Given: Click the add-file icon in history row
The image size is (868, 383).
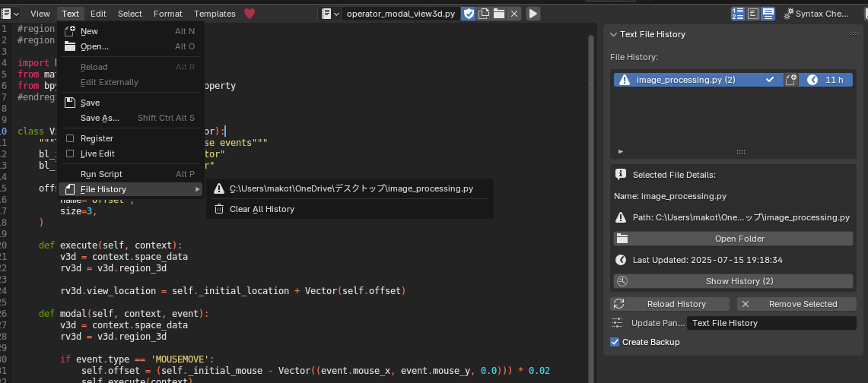Looking at the screenshot, I should point(790,80).
